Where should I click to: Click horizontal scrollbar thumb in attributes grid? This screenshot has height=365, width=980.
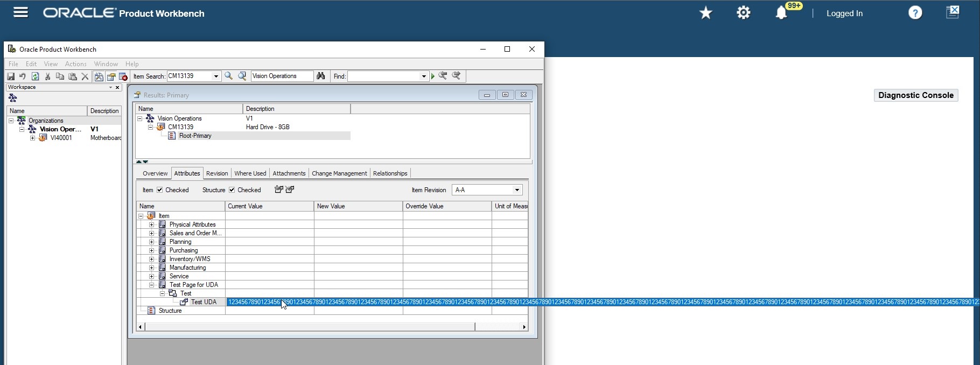point(310,327)
